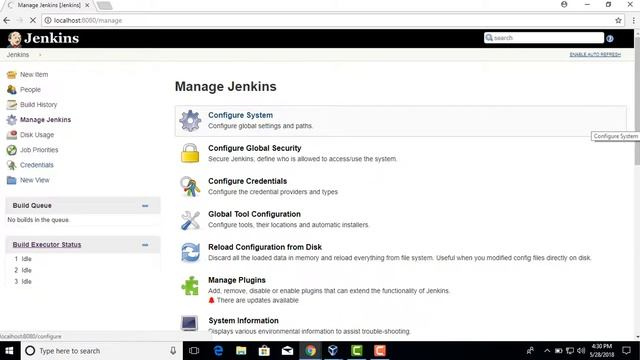Click the Build History notepad icon

(x=11, y=104)
